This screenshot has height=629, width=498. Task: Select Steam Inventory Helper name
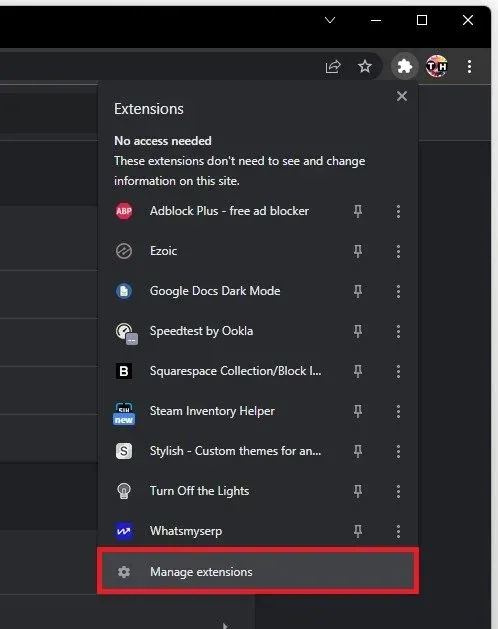212,411
